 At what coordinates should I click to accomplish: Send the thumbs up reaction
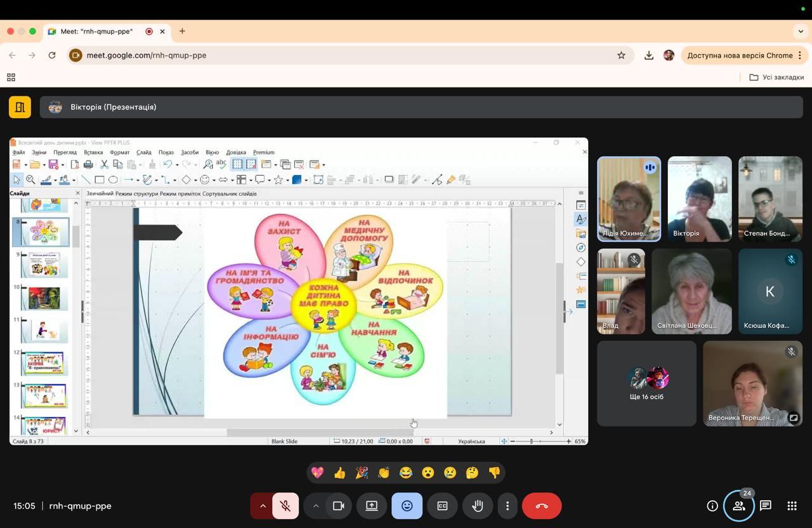[339, 473]
